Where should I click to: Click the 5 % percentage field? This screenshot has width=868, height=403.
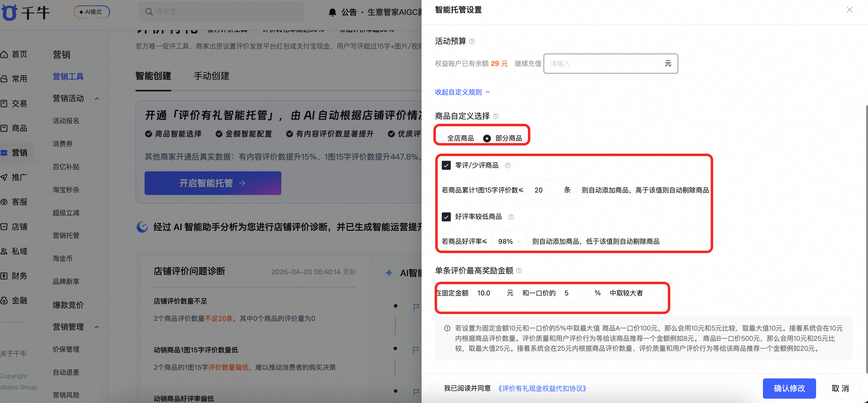pos(582,293)
